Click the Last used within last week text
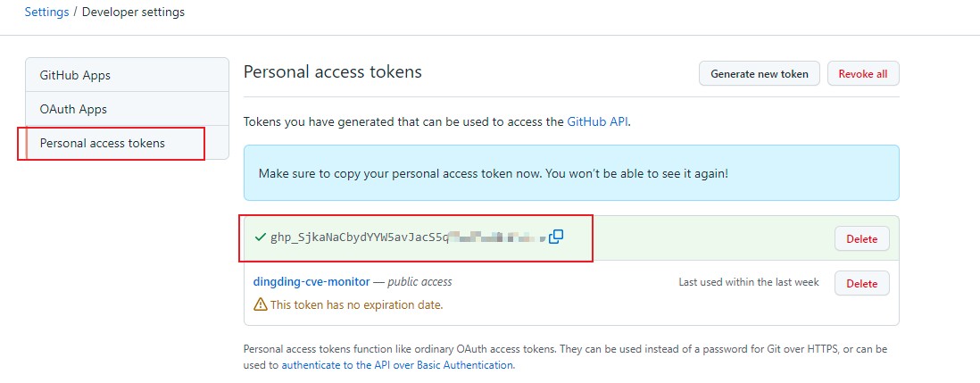This screenshot has width=980, height=383. 749,282
